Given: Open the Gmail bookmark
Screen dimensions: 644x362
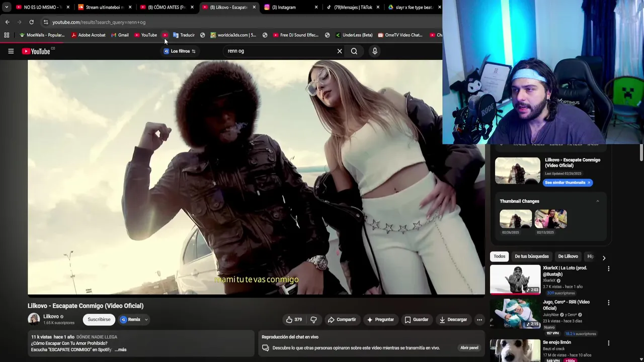Looking at the screenshot, I should tap(120, 35).
